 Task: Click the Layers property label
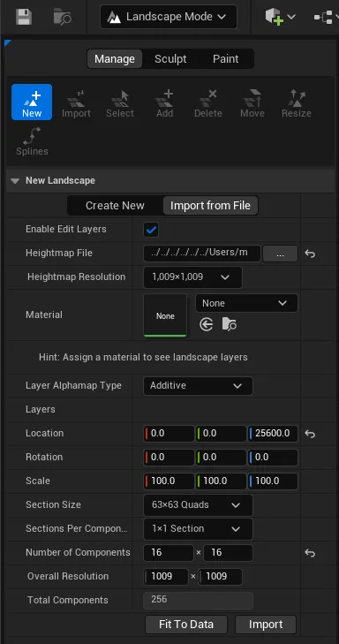(41, 410)
